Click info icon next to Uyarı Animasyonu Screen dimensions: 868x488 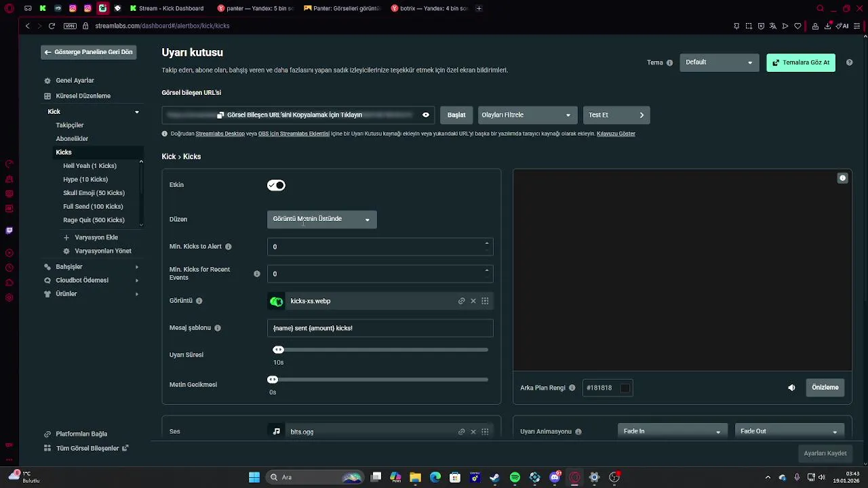pos(578,432)
